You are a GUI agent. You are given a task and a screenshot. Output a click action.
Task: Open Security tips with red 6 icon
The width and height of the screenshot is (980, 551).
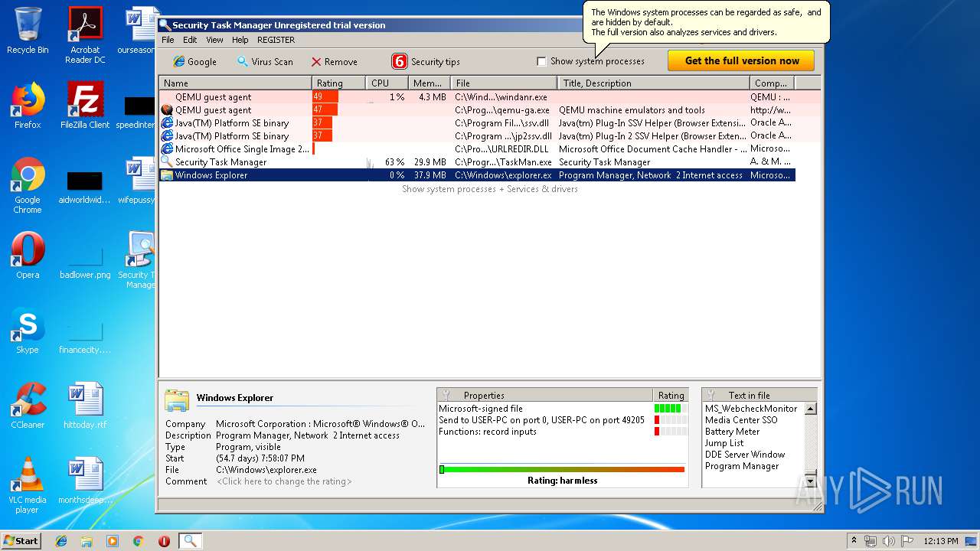tap(426, 61)
